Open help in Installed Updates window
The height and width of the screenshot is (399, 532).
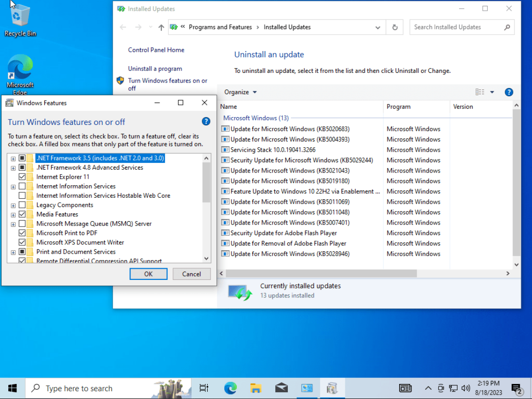509,92
